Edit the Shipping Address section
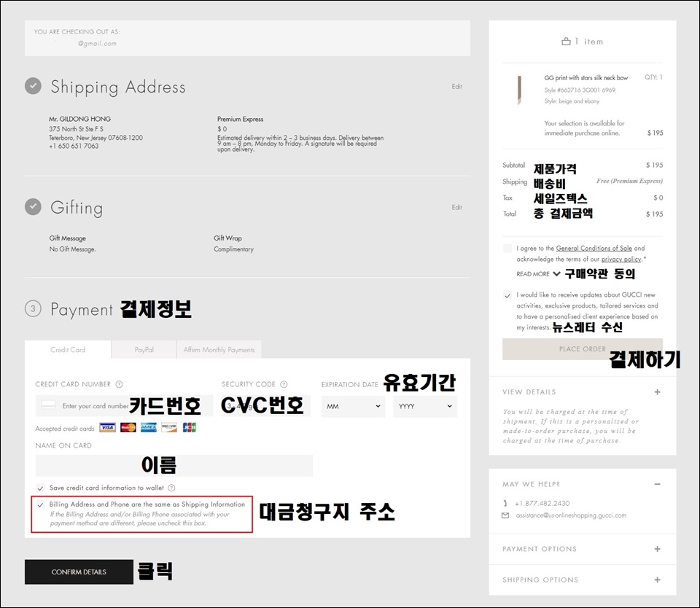 tap(456, 86)
